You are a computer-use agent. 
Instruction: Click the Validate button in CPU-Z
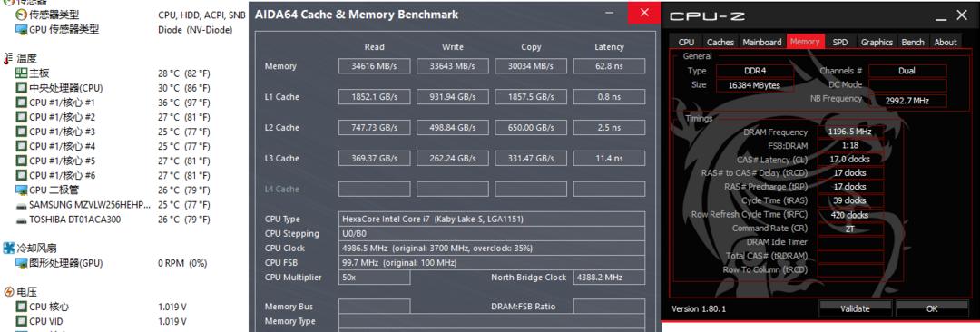855,308
